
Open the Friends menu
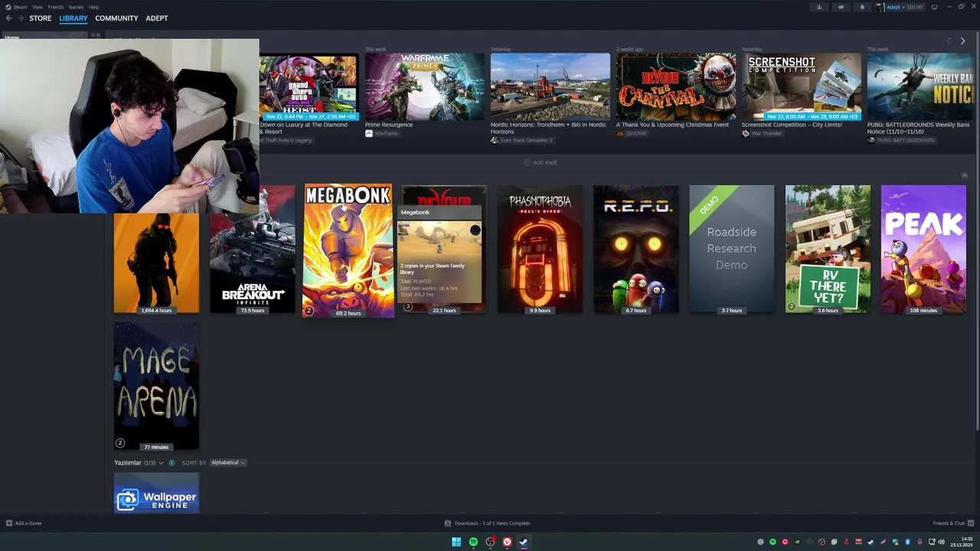click(x=56, y=7)
